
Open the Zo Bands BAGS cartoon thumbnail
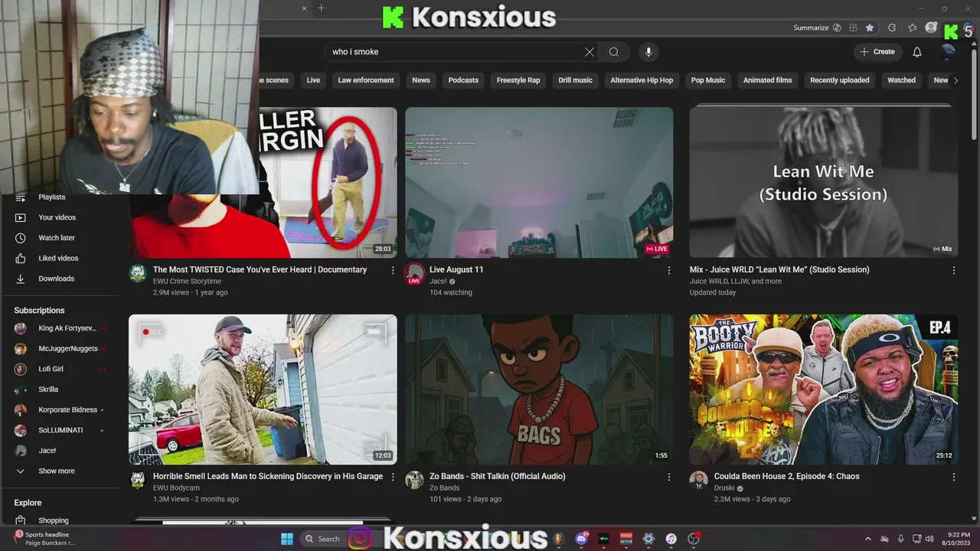539,390
